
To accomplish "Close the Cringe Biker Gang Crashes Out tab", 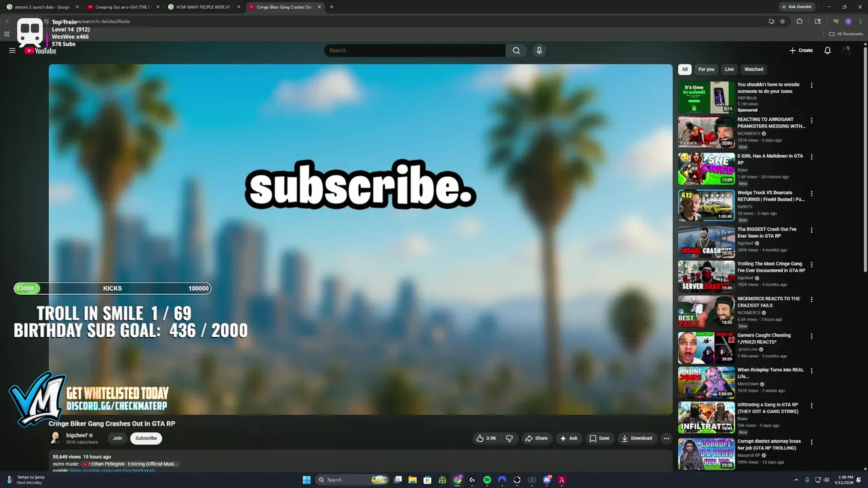I will click(x=319, y=7).
